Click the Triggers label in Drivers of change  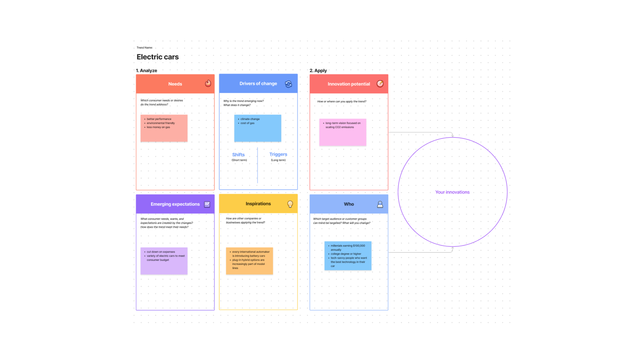[277, 154]
